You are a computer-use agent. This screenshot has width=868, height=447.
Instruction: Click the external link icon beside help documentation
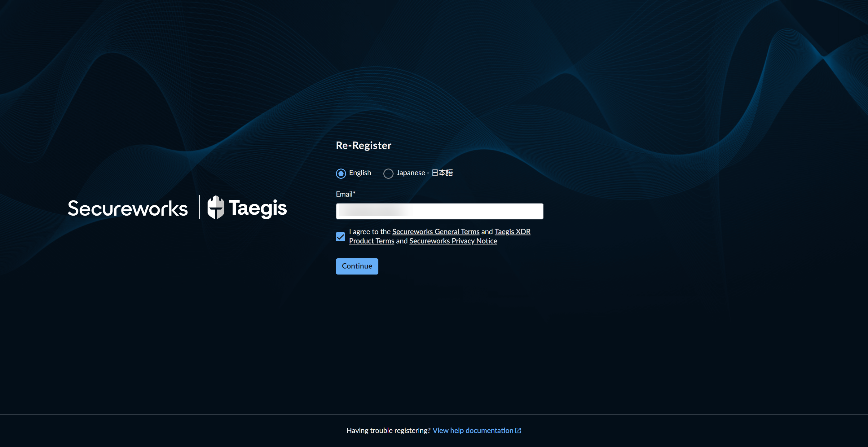518,431
